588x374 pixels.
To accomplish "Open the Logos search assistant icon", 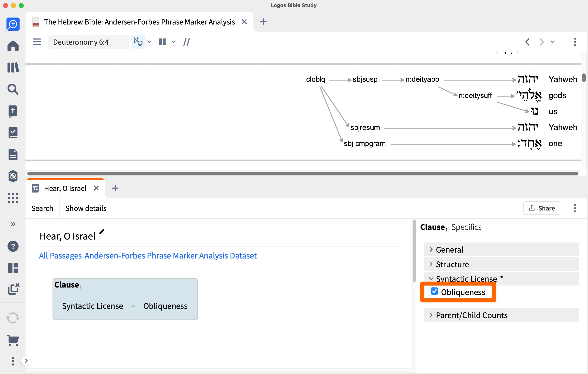I will coord(13,24).
